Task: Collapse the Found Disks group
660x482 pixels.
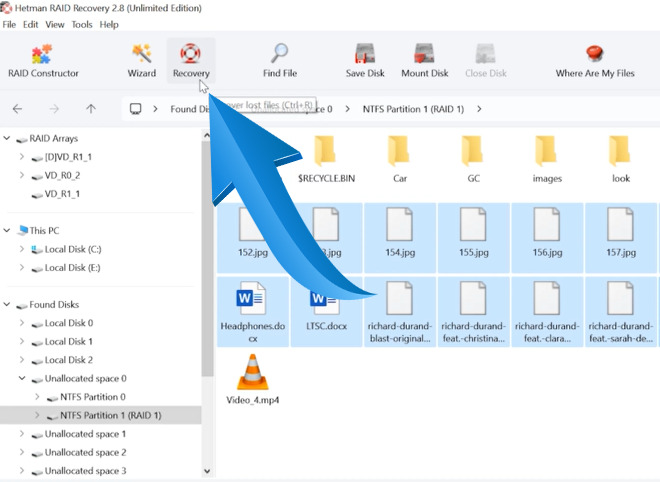Action: [x=7, y=304]
